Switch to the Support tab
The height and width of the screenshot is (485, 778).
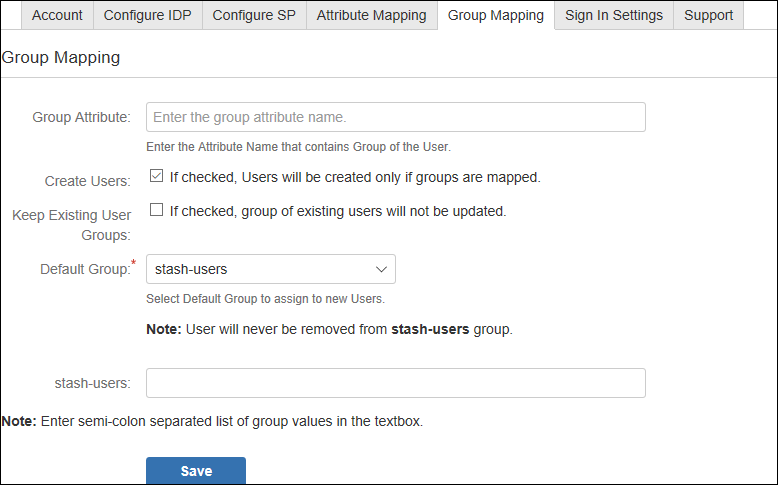pyautogui.click(x=708, y=15)
